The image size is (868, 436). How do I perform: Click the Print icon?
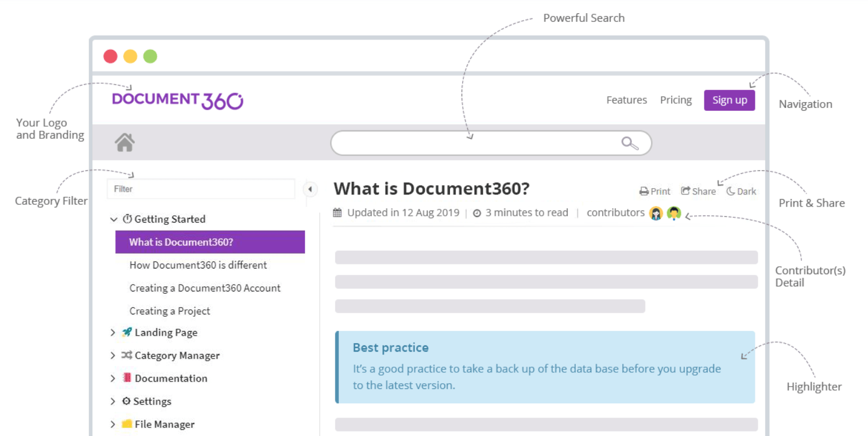point(644,192)
